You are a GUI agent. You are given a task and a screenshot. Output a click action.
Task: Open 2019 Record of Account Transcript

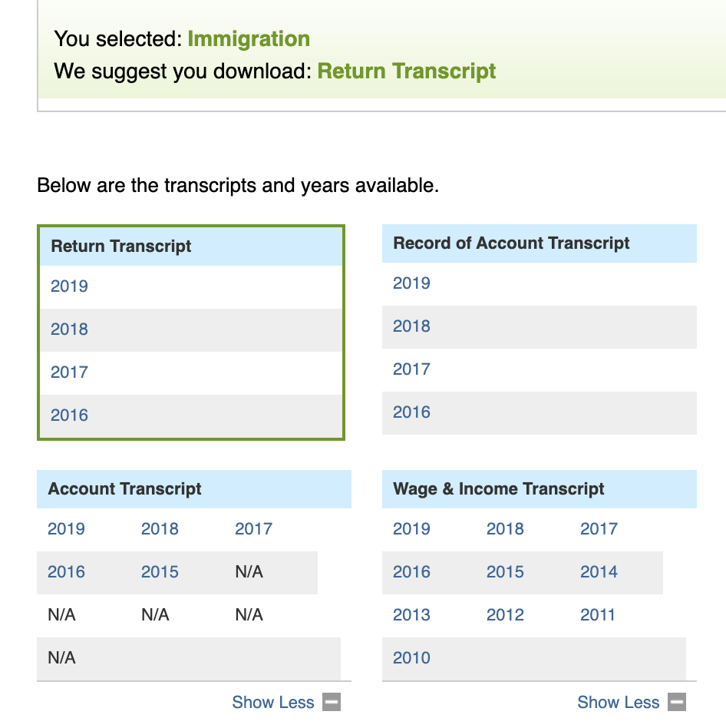pyautogui.click(x=411, y=283)
